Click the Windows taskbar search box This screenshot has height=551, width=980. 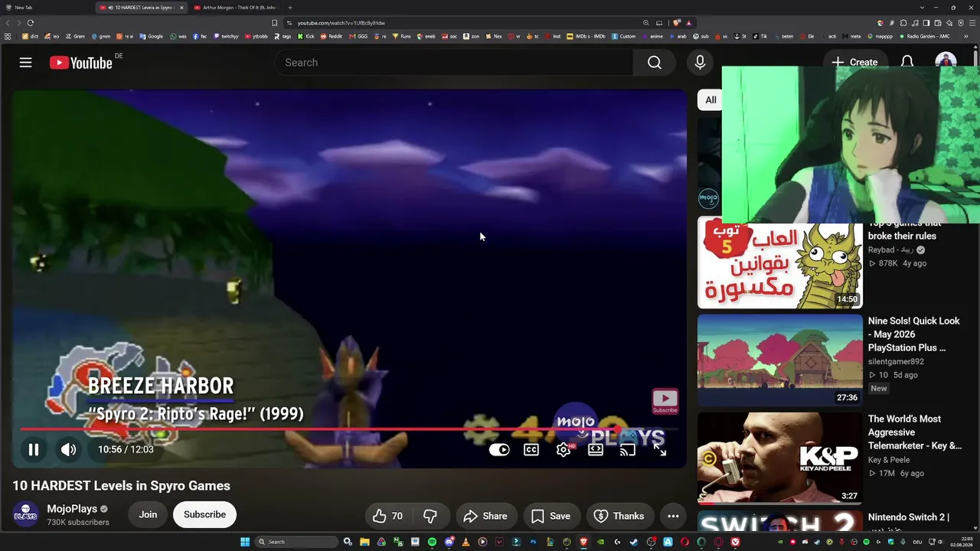[297, 542]
